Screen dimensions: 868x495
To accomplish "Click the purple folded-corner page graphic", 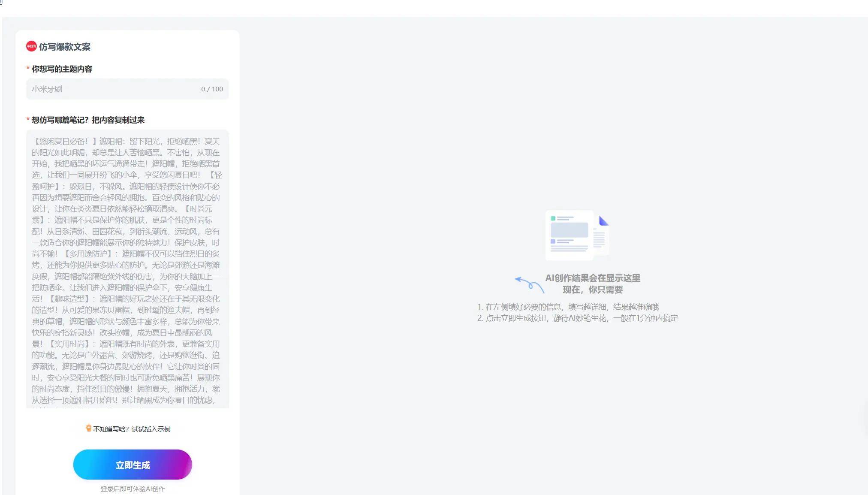I will pyautogui.click(x=603, y=221).
